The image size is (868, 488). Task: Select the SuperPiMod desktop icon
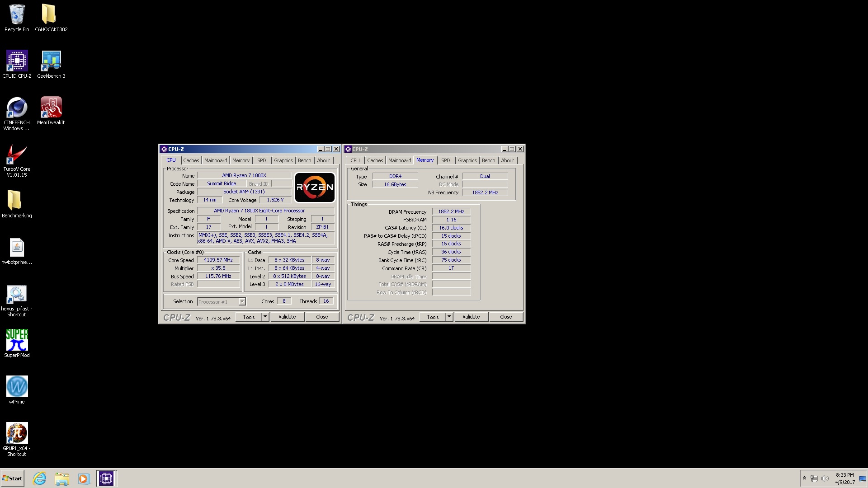pos(17,344)
